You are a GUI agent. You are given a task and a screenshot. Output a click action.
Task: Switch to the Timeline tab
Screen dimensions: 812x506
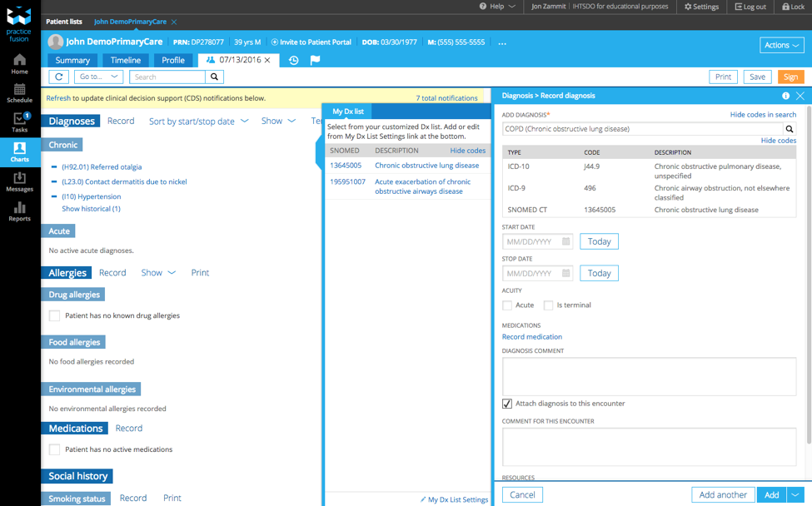coord(126,60)
